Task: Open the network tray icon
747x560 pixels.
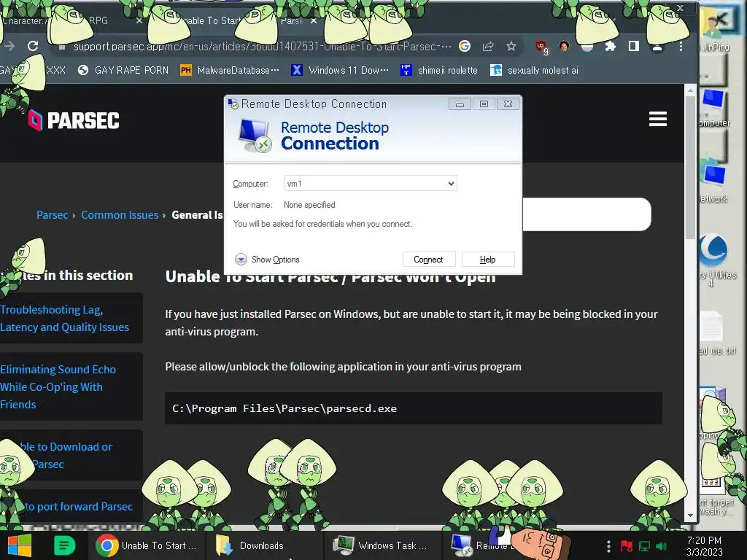Action: 644,545
